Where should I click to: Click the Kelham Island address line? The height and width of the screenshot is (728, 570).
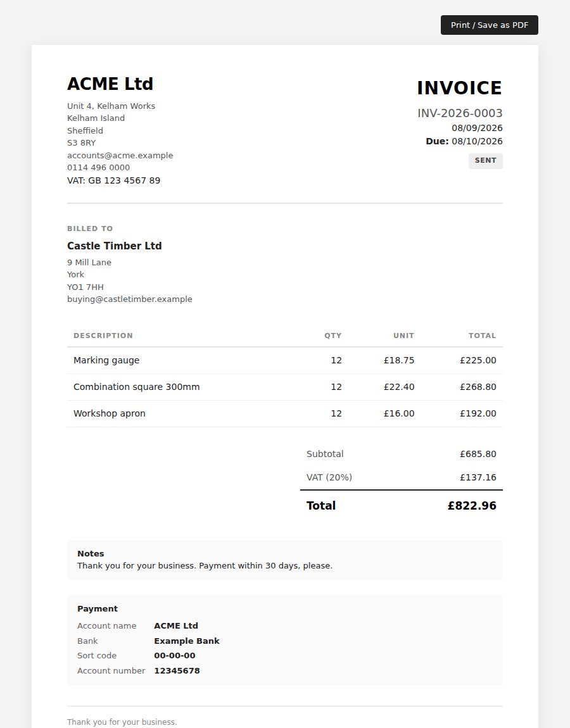coord(96,118)
